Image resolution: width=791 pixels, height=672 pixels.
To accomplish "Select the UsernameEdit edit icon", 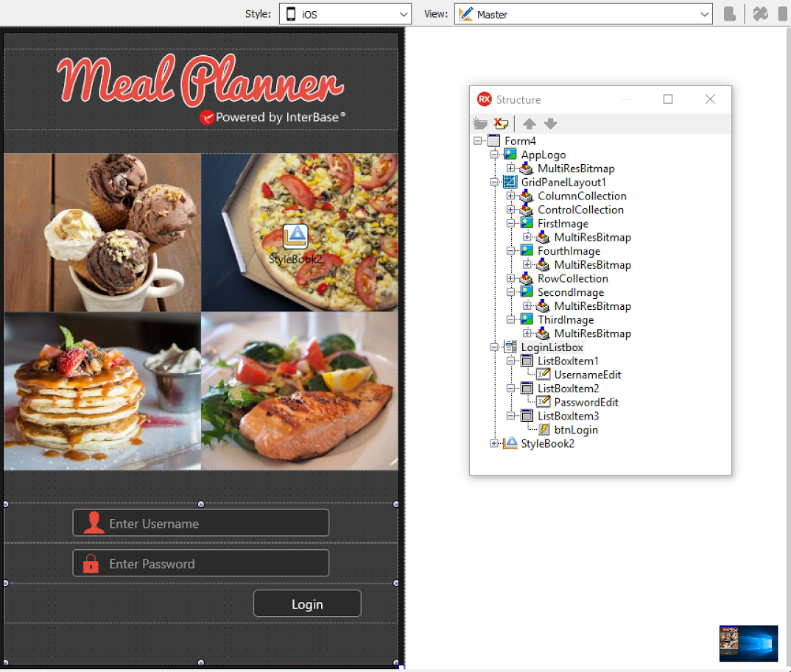I will [544, 374].
